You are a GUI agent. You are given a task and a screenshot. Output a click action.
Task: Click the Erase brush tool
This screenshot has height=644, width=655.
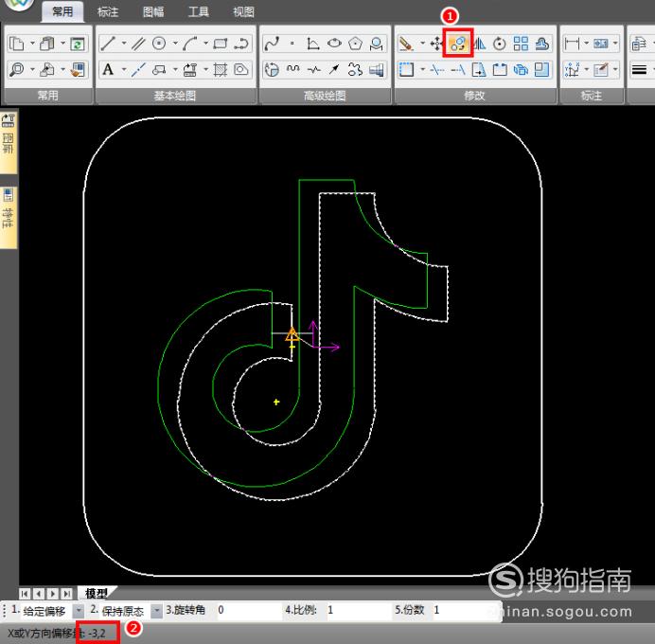tap(406, 43)
